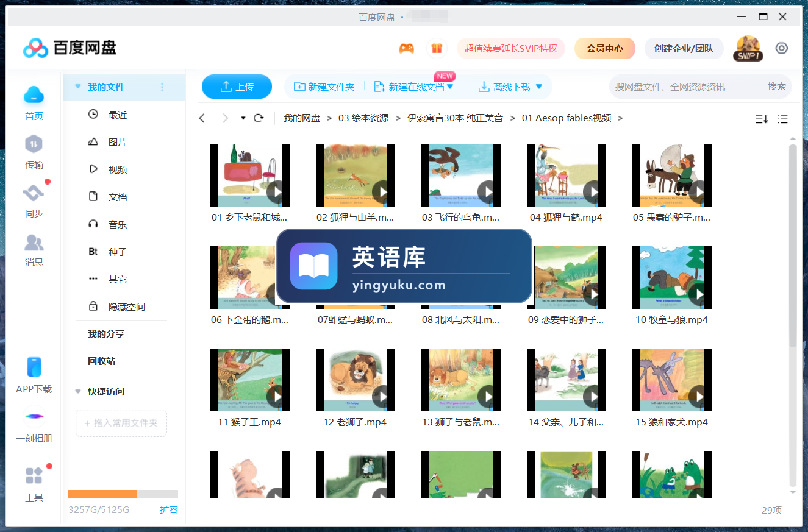Open navigation history dropdown arrow

243,118
